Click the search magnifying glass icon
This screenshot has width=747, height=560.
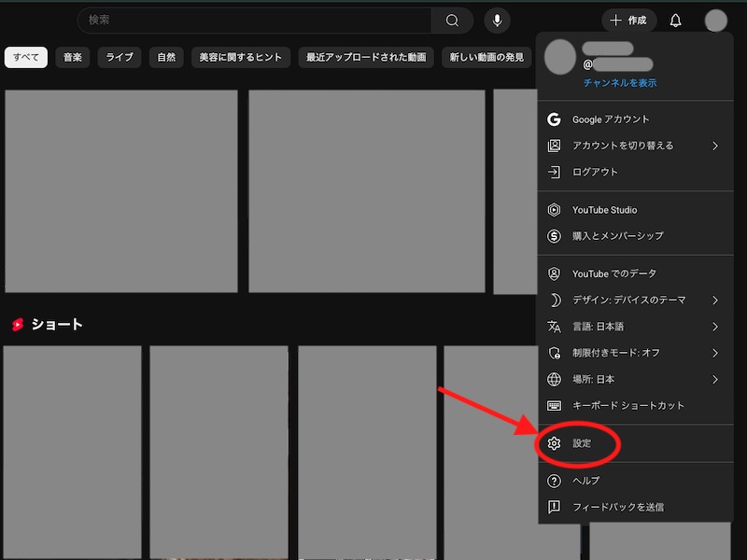453,20
